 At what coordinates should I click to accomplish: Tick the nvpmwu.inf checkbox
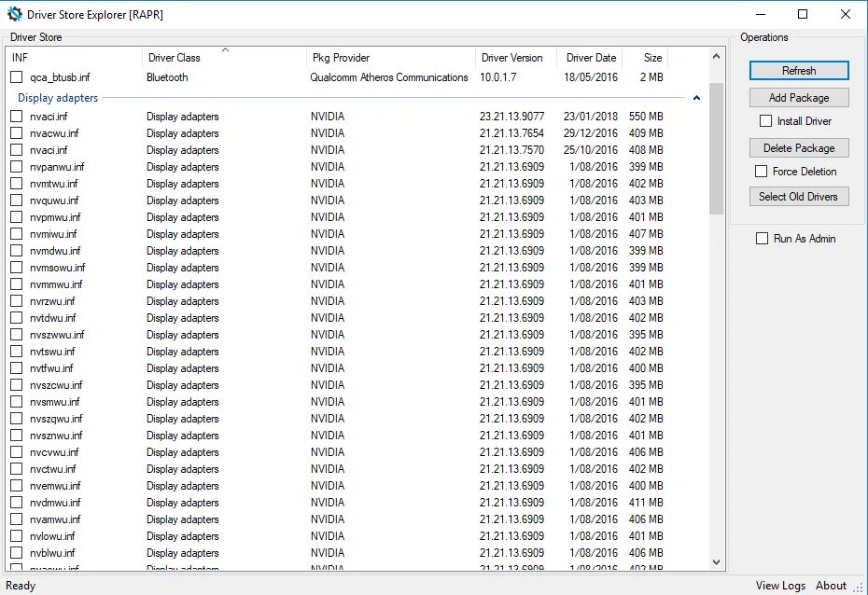[17, 216]
